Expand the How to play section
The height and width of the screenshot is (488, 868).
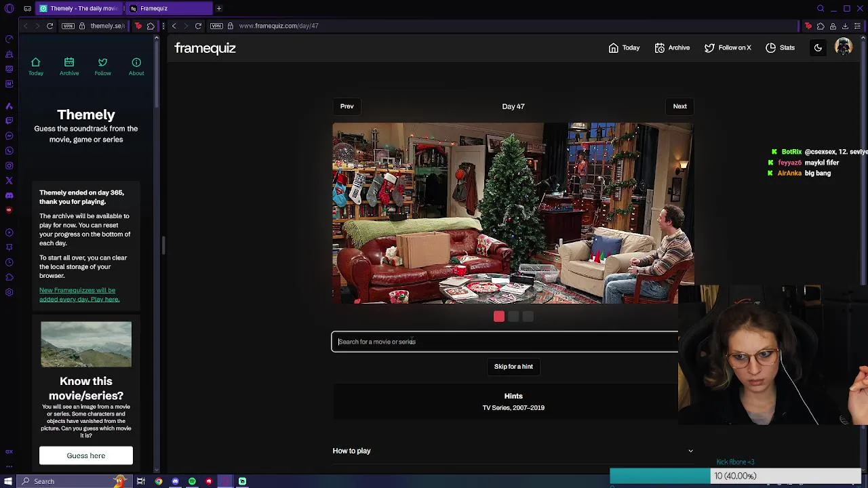pos(513,451)
